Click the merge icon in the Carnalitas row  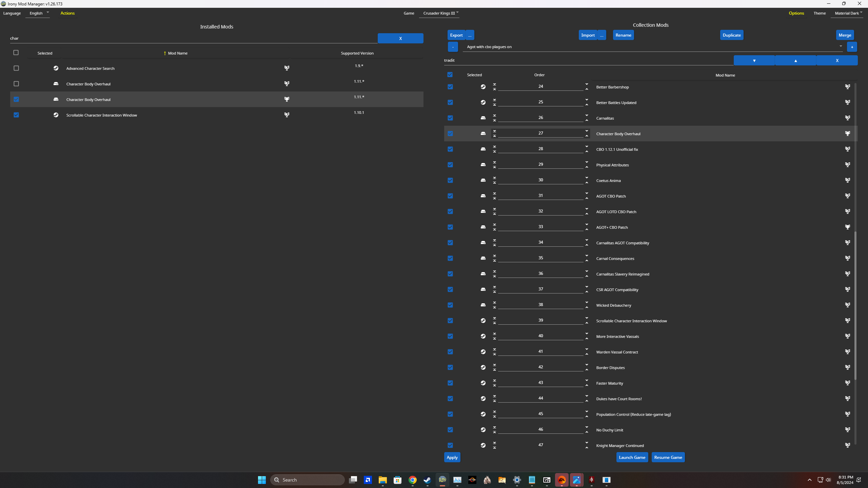coord(847,118)
